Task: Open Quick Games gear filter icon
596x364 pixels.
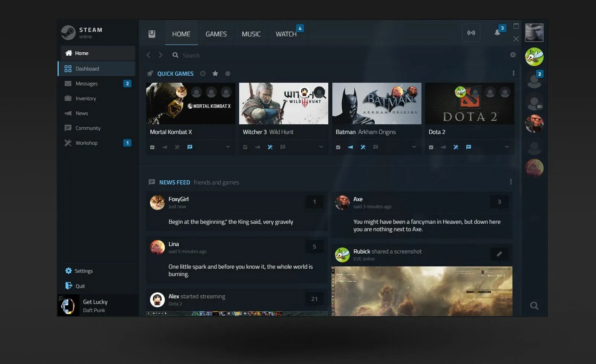Action: pyautogui.click(x=228, y=73)
